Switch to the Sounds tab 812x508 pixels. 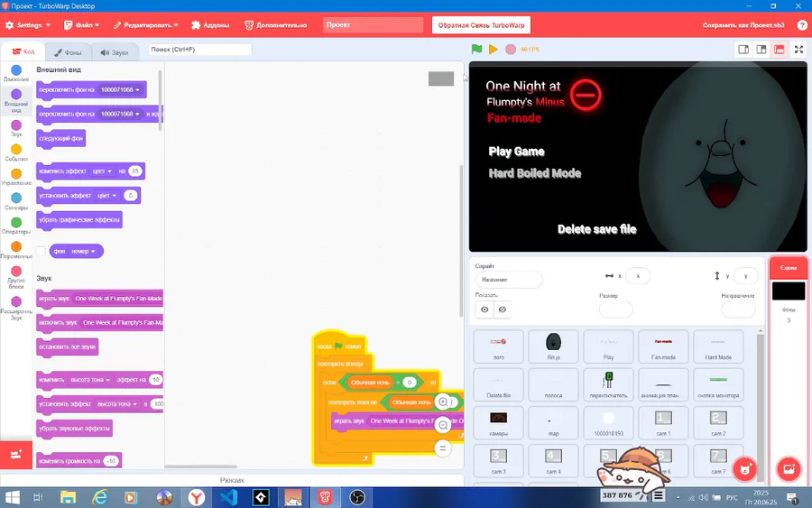[x=115, y=52]
